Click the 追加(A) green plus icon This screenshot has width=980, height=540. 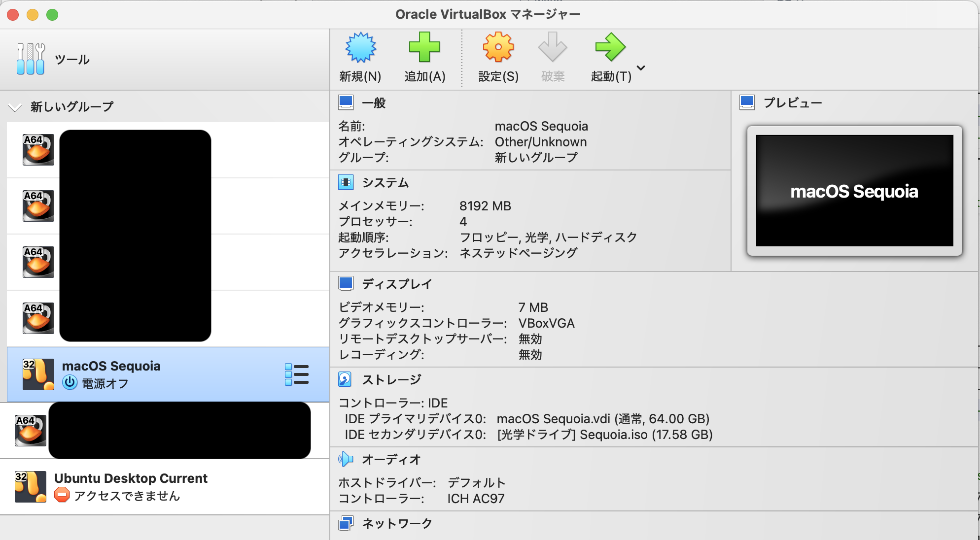pyautogui.click(x=424, y=47)
